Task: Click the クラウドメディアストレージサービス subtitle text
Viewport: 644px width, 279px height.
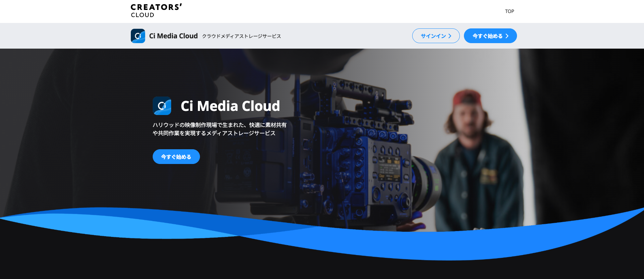Action: tap(241, 36)
